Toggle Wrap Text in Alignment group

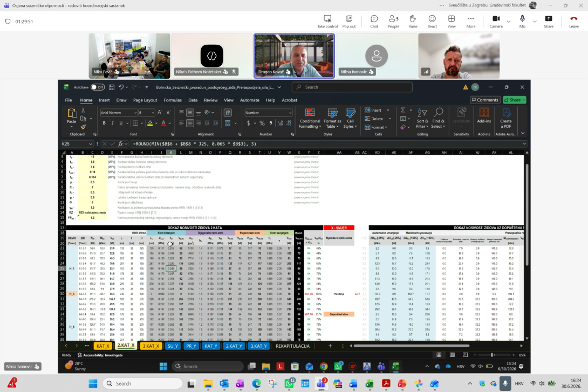227,113
